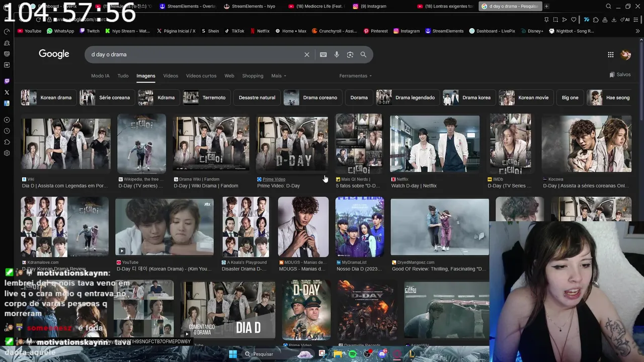
Task: Select the Kdrama filter chip
Action: pos(159,98)
